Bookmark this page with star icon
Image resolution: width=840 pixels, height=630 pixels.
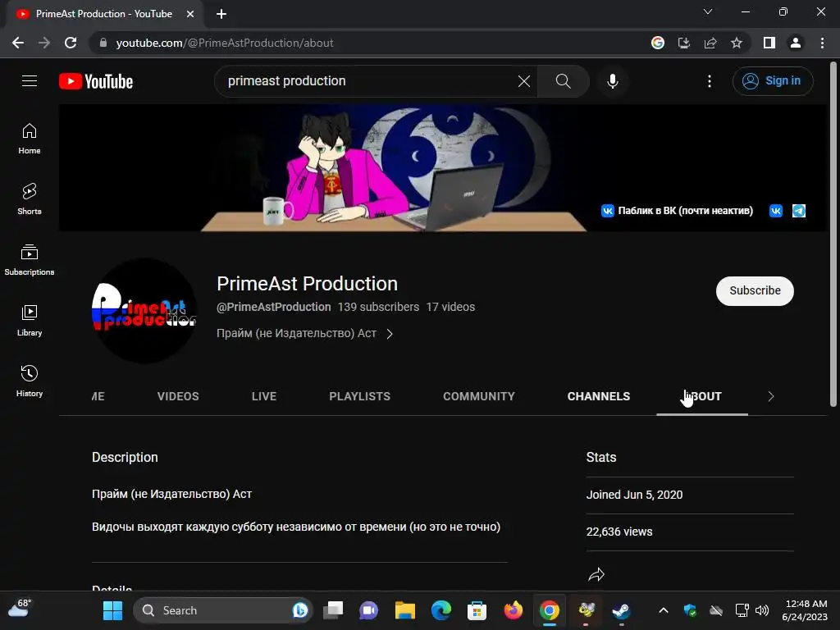737,43
